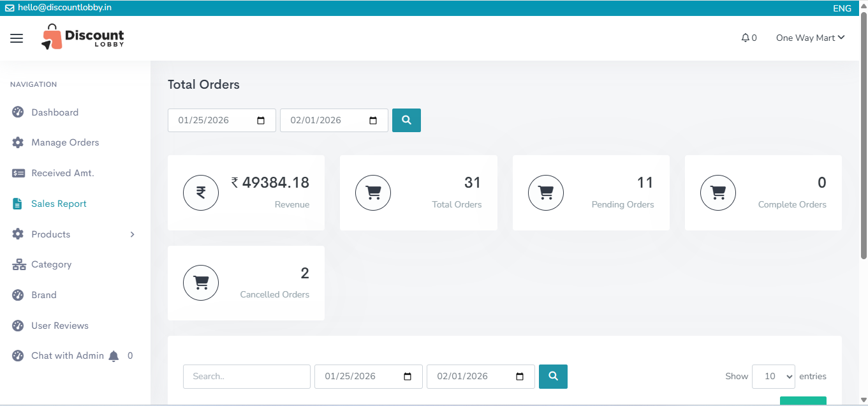Click the top date range search button
The image size is (868, 406).
(406, 120)
